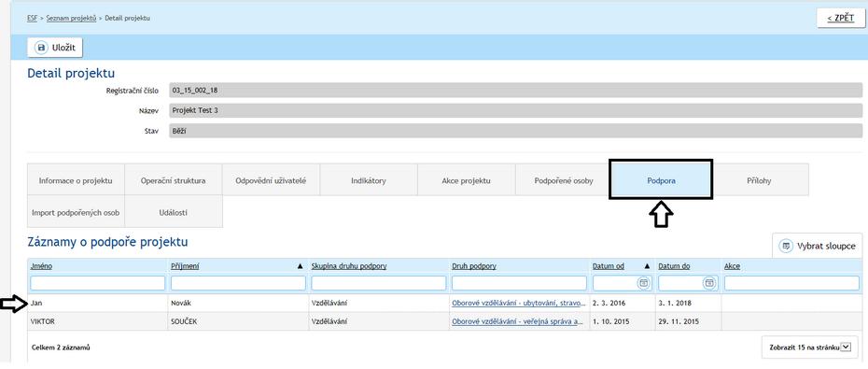Screen dimensions: 868x369
Task: Open Oborové vzdělávání - veřejná správa link
Action: (517, 321)
